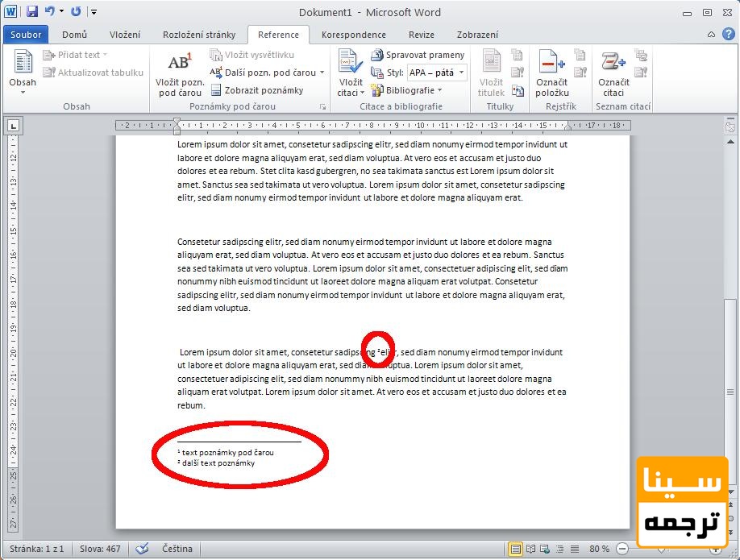Switch to Web Layout view in the status bar
The width and height of the screenshot is (740, 560).
[x=545, y=549]
